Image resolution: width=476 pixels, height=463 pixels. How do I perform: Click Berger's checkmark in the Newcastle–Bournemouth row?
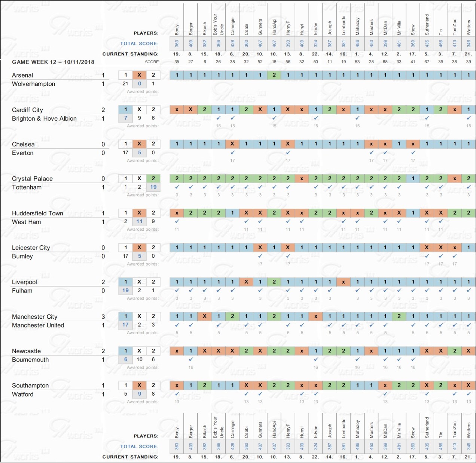[x=191, y=359]
